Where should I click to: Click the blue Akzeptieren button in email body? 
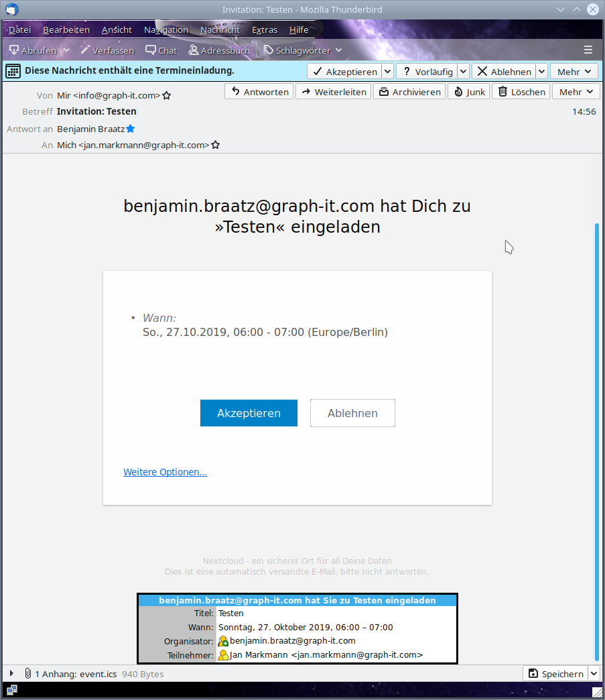249,413
